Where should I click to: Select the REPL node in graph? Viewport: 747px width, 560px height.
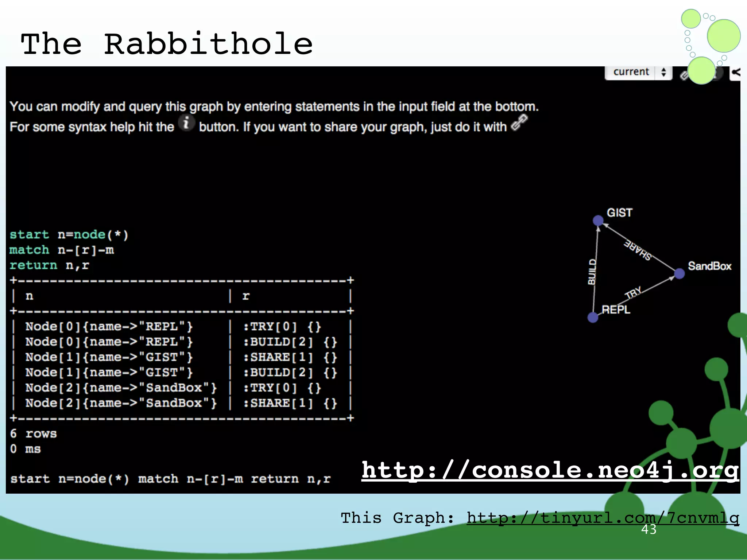point(593,318)
